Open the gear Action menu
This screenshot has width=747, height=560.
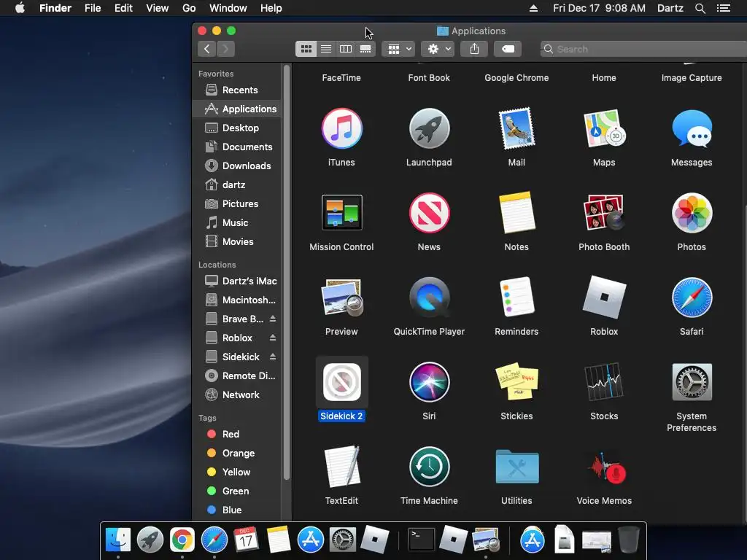[x=438, y=49]
